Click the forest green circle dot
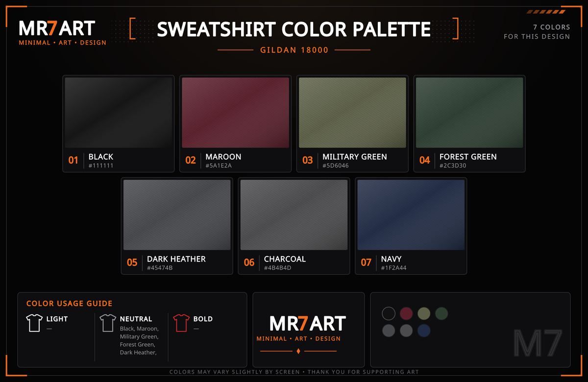This screenshot has width=588, height=382. coord(441,313)
